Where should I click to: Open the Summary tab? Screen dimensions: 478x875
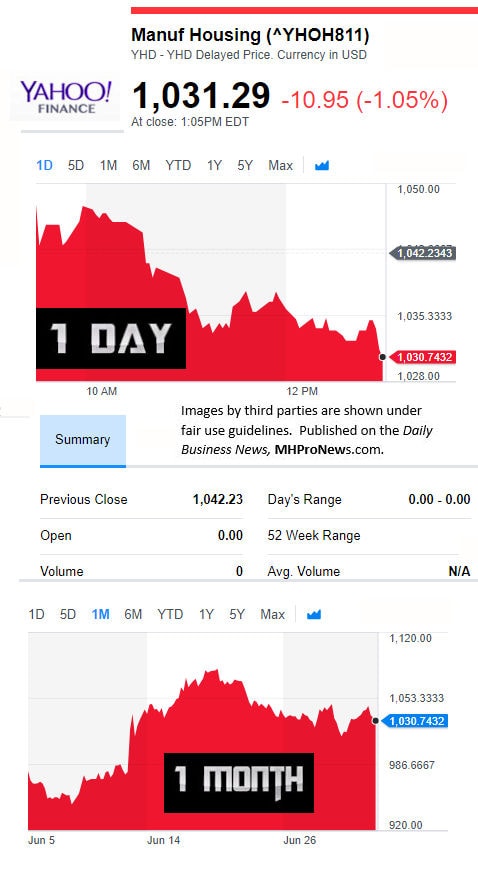pyautogui.click(x=83, y=440)
